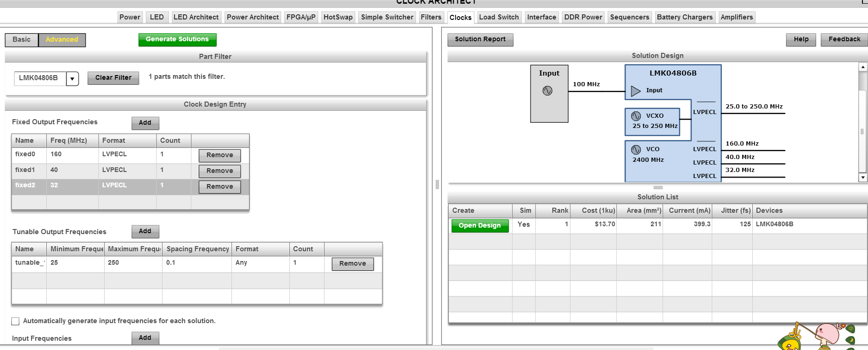This screenshot has height=350, width=868.
Task: Sort solution list by Current (mA) column
Action: [x=687, y=210]
